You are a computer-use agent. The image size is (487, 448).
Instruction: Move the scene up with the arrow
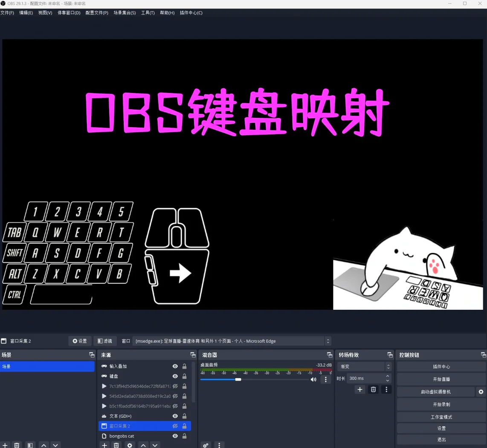click(x=44, y=445)
